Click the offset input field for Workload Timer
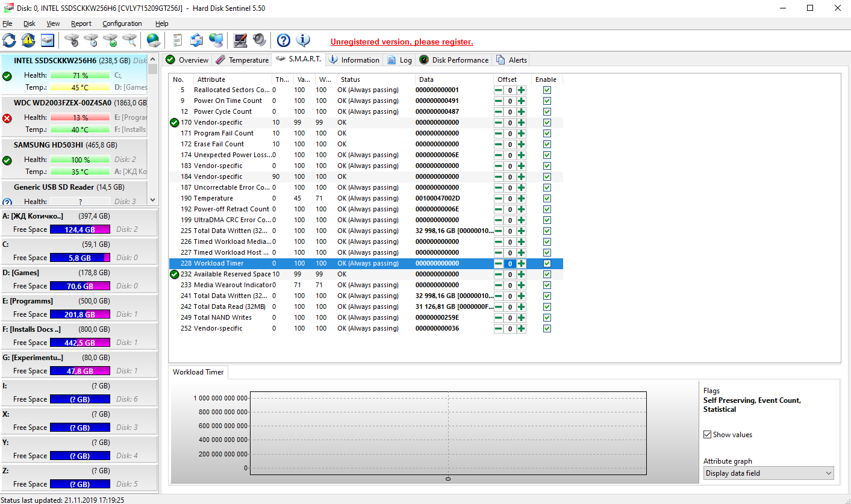Image resolution: width=851 pixels, height=504 pixels. (510, 264)
